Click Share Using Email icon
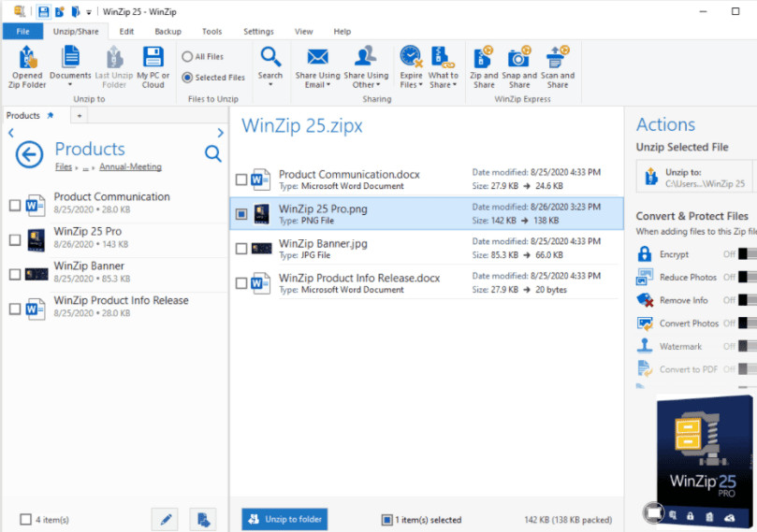This screenshot has width=757, height=532. coord(317,57)
